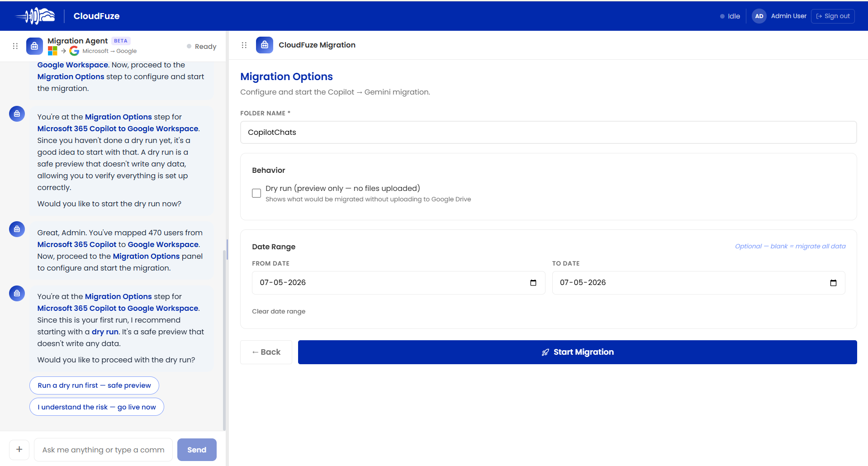
Task: Click the 'Date Range' section label
Action: 274,247
